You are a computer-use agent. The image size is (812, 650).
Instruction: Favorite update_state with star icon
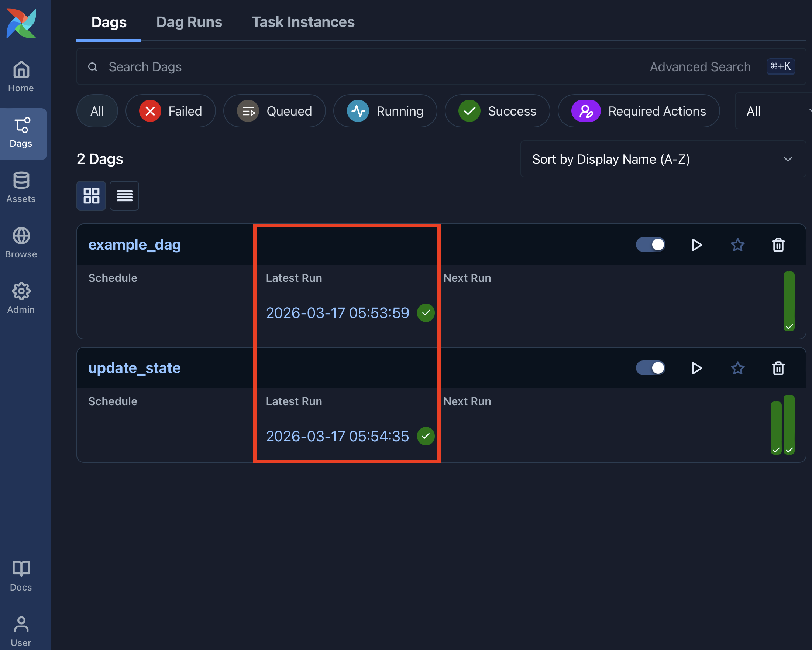(738, 368)
